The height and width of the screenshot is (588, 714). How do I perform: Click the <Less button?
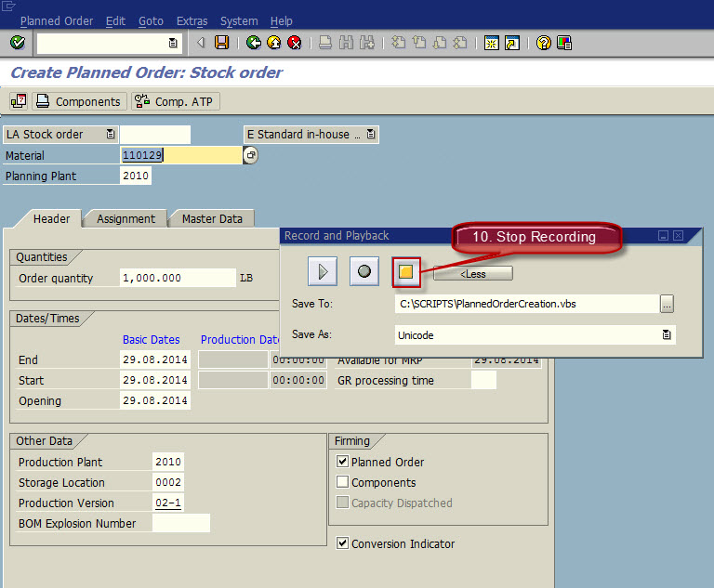pos(473,273)
